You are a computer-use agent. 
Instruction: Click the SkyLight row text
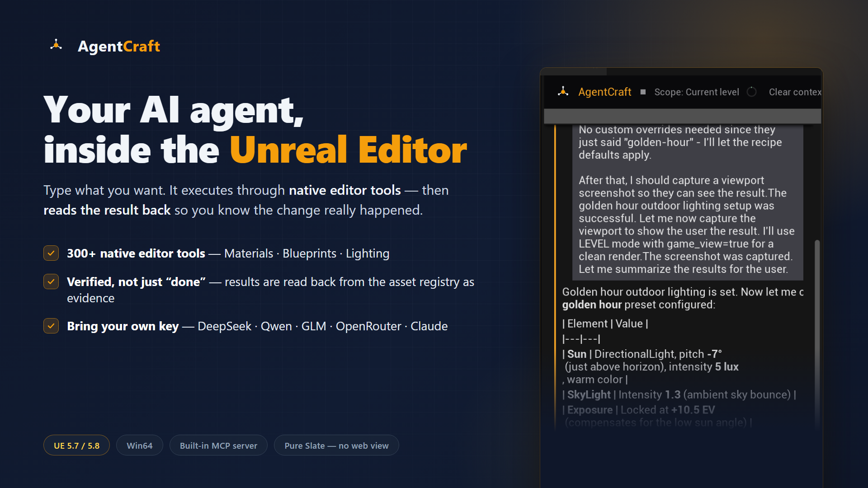click(679, 394)
